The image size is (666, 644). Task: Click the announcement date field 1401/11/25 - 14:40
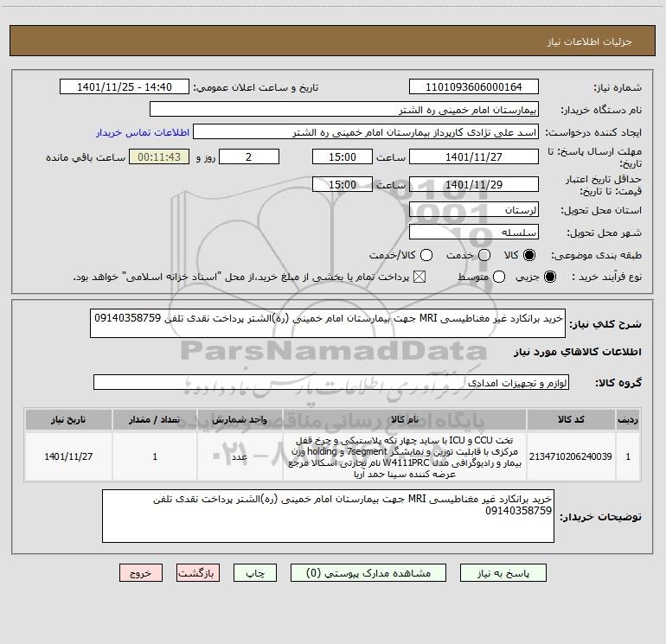click(x=125, y=87)
